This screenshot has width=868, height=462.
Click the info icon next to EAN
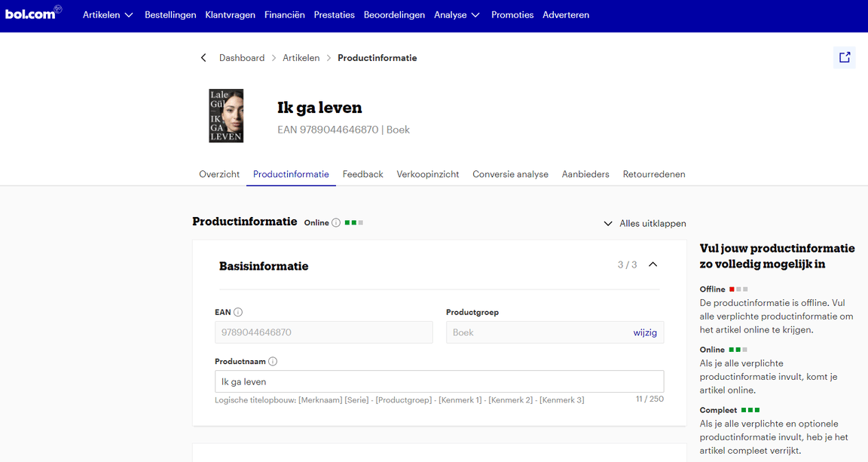(x=238, y=311)
